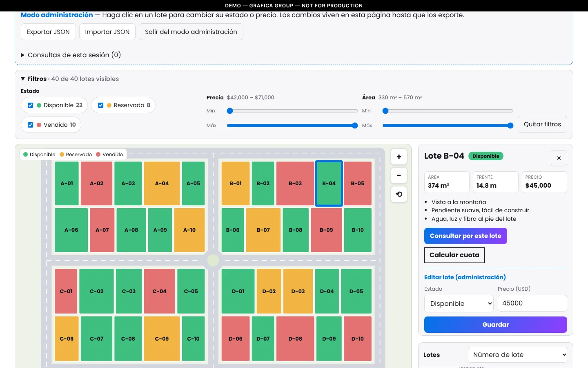Viewport: 588px width, 368px height.
Task: Click Quitar filtros button
Action: (x=542, y=124)
